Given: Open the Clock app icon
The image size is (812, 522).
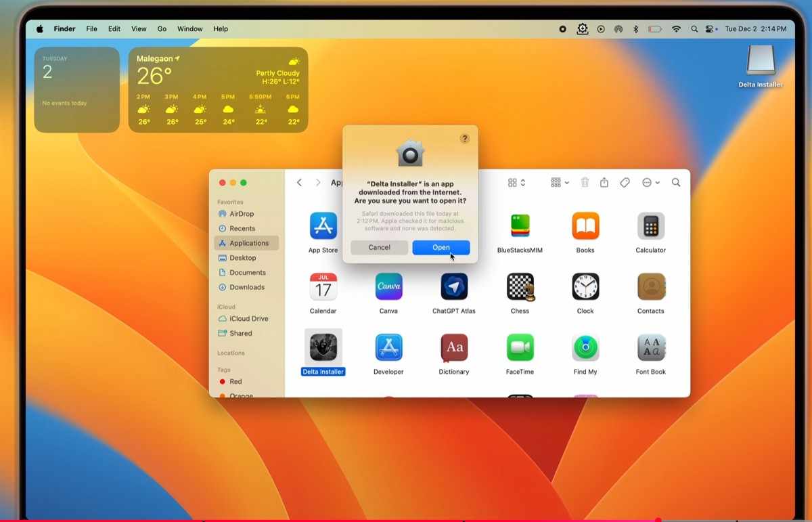Looking at the screenshot, I should [x=585, y=287].
